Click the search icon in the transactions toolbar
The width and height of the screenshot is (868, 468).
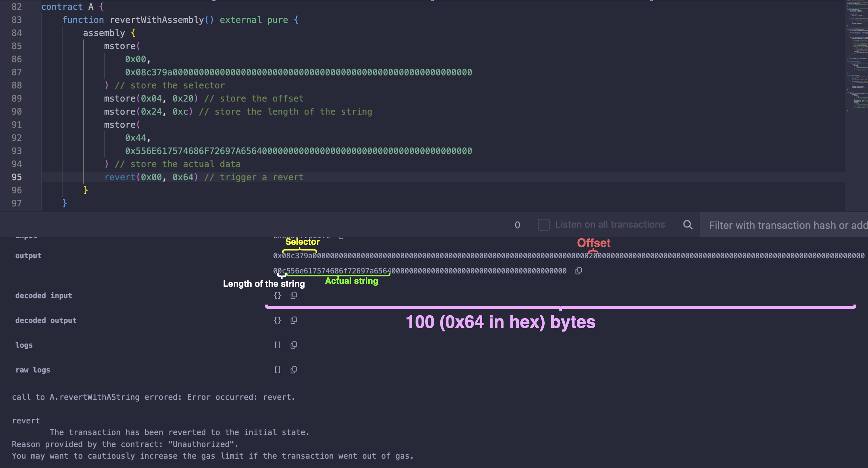pos(688,224)
